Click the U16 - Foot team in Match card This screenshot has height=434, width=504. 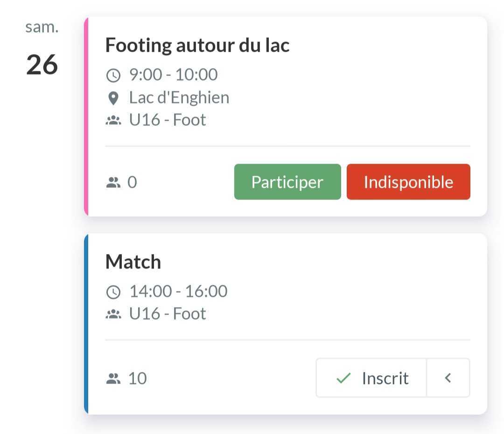(168, 314)
